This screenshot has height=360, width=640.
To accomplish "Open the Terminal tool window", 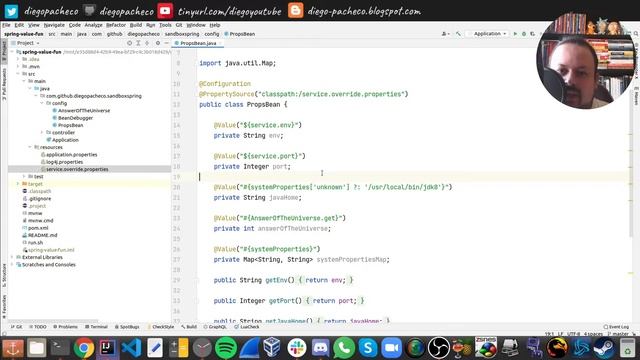I will click(96, 327).
